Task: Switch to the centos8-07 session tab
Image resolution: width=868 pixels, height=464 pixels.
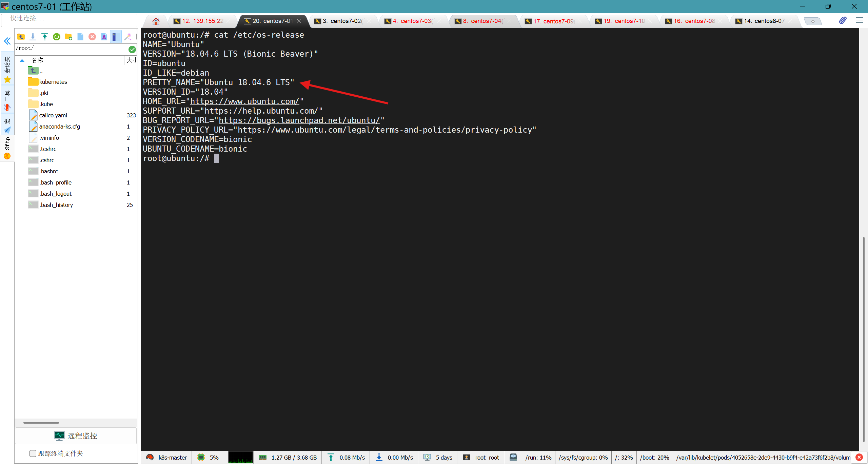Action: pyautogui.click(x=764, y=21)
